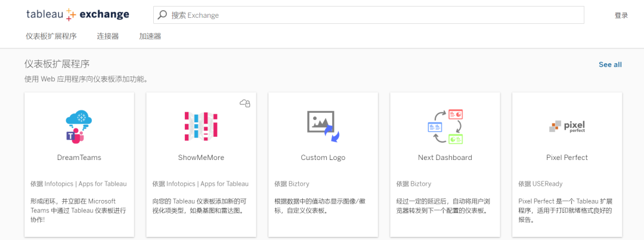Click the 登录 login link
This screenshot has height=240, width=644.
[x=621, y=16]
